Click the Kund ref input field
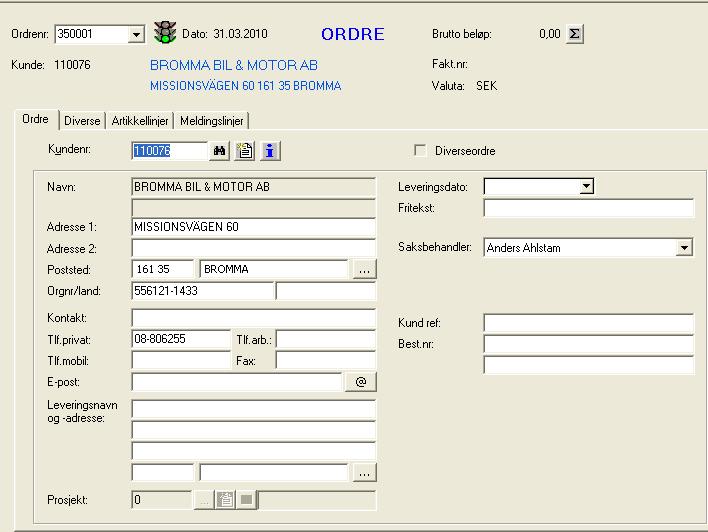 coord(588,323)
